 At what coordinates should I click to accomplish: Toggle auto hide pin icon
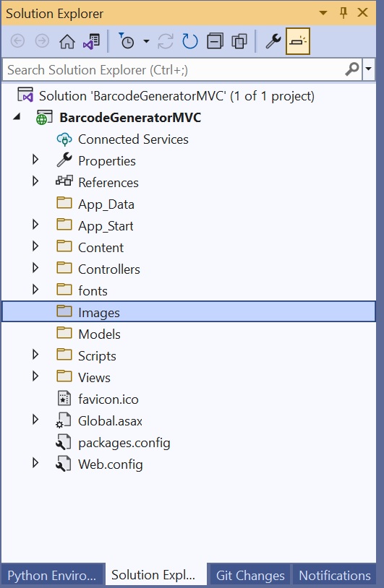(343, 13)
